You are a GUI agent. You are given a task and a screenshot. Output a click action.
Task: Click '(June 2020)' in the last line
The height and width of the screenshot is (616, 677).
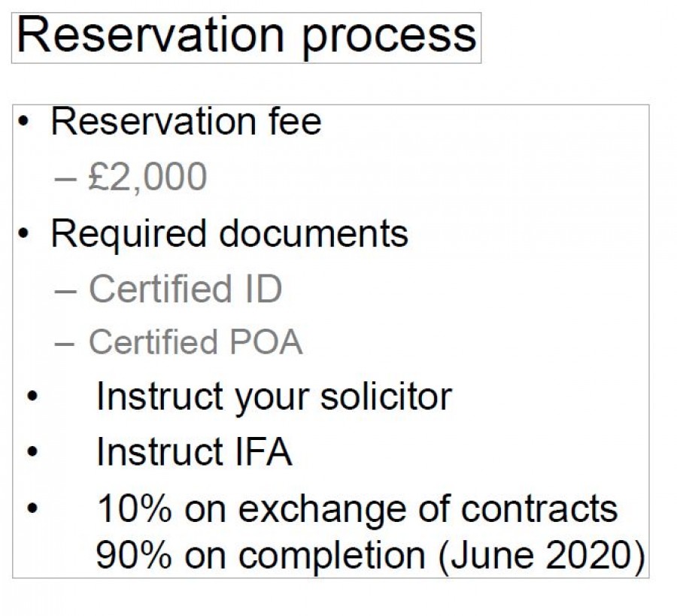coord(542,556)
